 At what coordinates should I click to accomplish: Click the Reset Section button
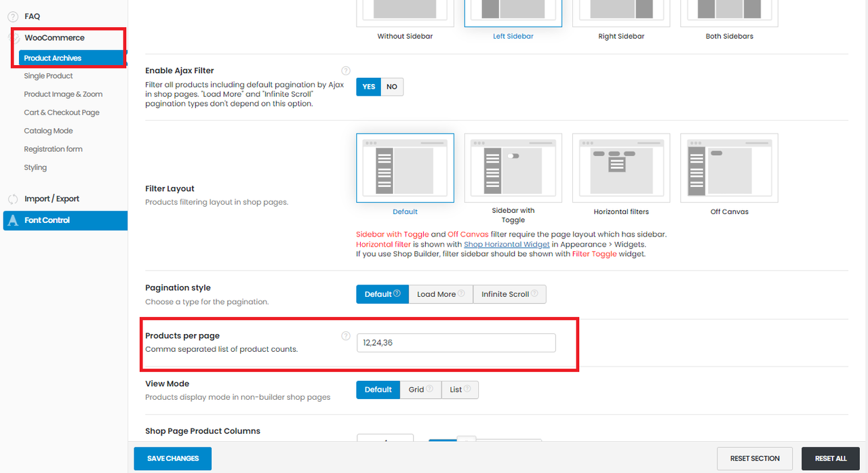tap(755, 459)
